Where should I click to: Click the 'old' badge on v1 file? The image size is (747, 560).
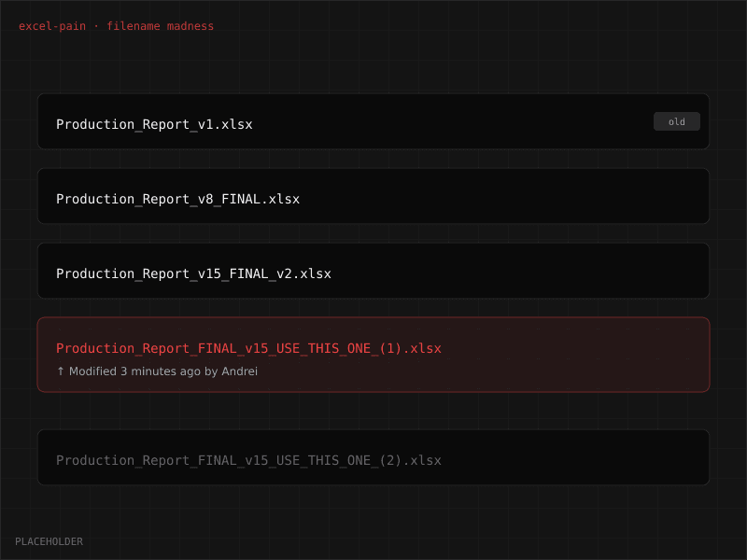(676, 121)
